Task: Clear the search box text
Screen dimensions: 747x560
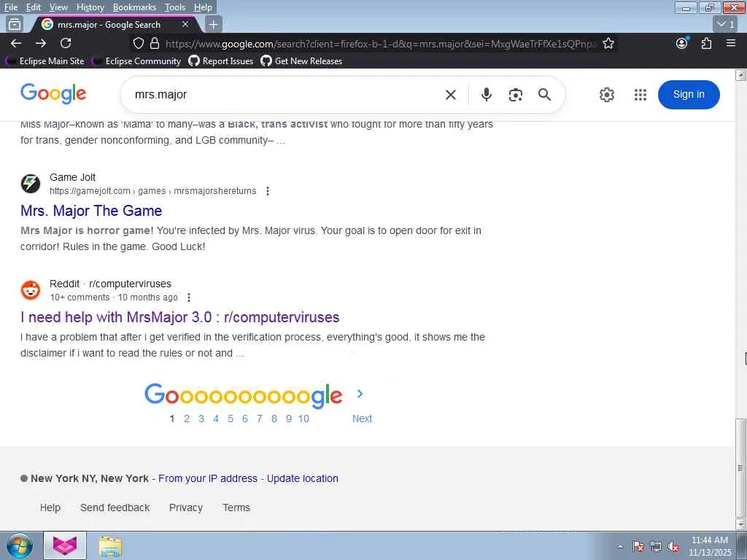Action: click(x=451, y=95)
